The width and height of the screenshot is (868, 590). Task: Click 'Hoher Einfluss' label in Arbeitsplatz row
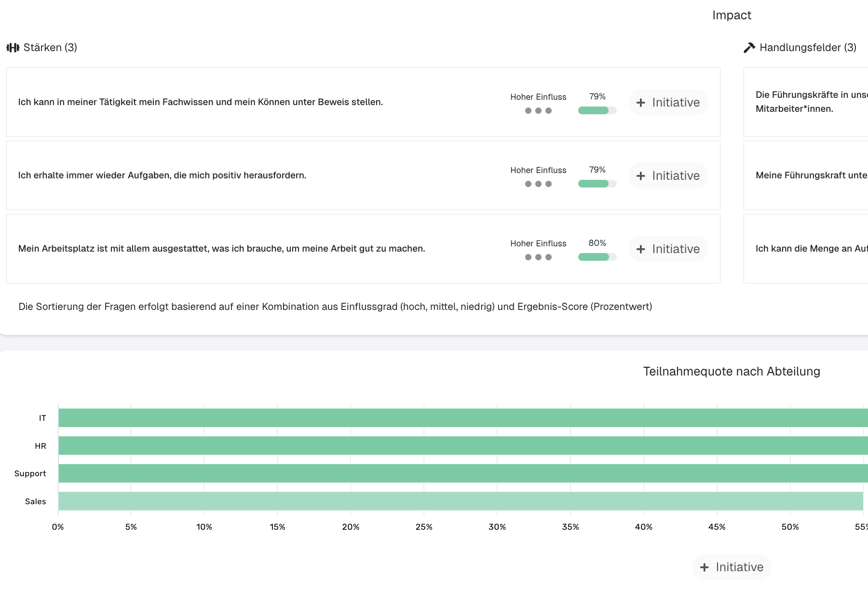coord(538,243)
